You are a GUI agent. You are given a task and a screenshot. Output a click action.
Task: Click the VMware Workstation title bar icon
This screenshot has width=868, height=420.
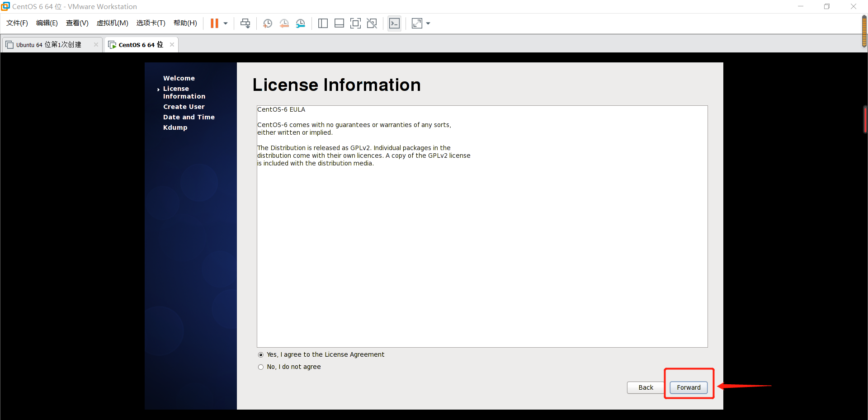[x=5, y=6]
